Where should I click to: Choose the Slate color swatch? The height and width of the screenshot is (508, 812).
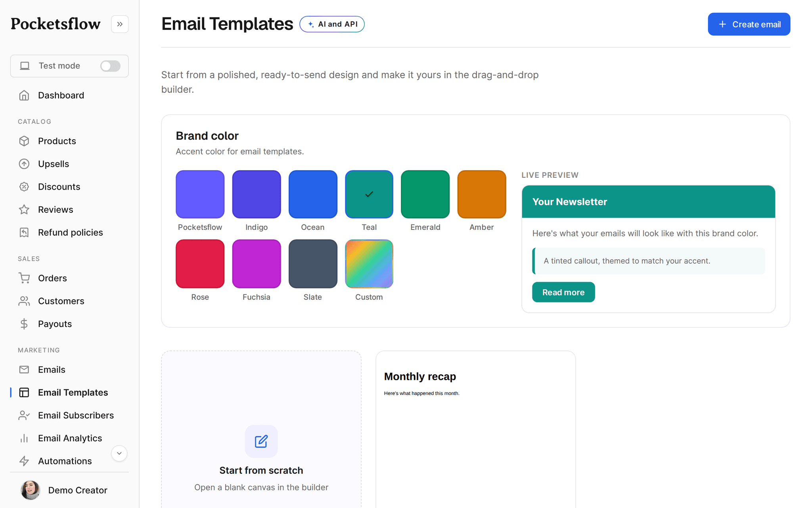[313, 264]
